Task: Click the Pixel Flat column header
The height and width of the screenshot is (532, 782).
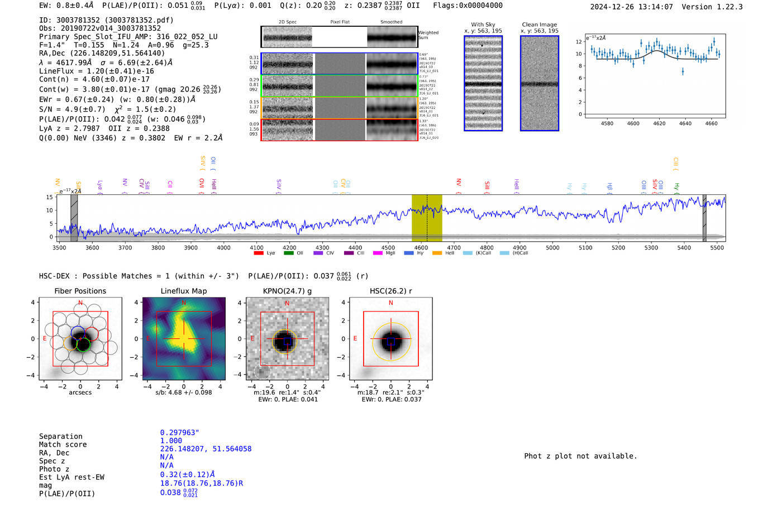Action: point(340,22)
